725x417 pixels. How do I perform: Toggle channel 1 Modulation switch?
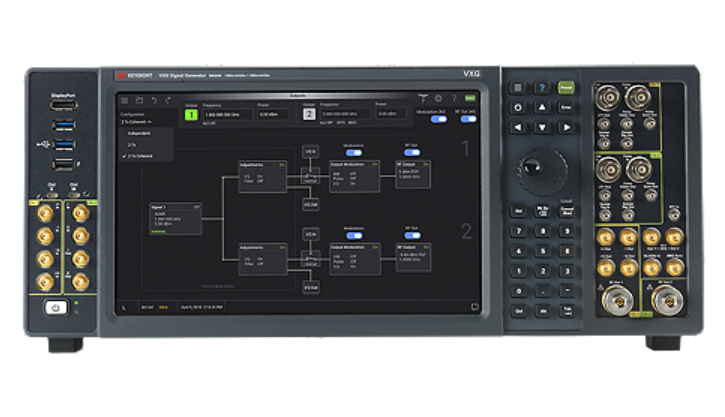(x=354, y=153)
